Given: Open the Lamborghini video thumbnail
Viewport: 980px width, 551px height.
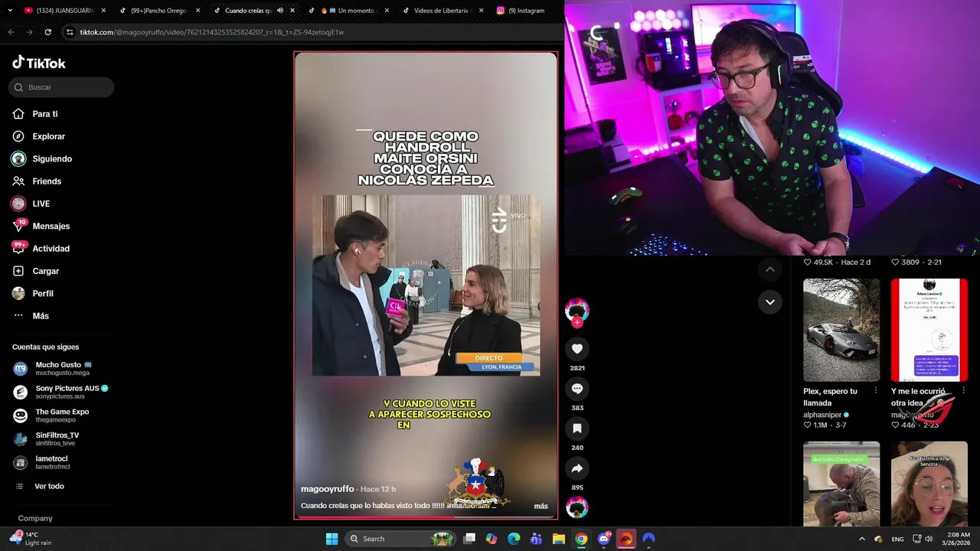Looking at the screenshot, I should pos(841,330).
